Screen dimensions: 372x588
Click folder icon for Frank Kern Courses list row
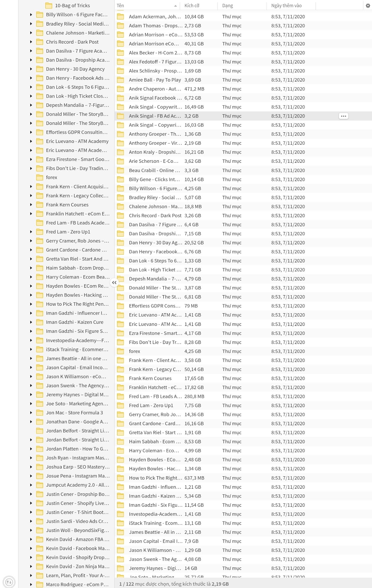120,378
